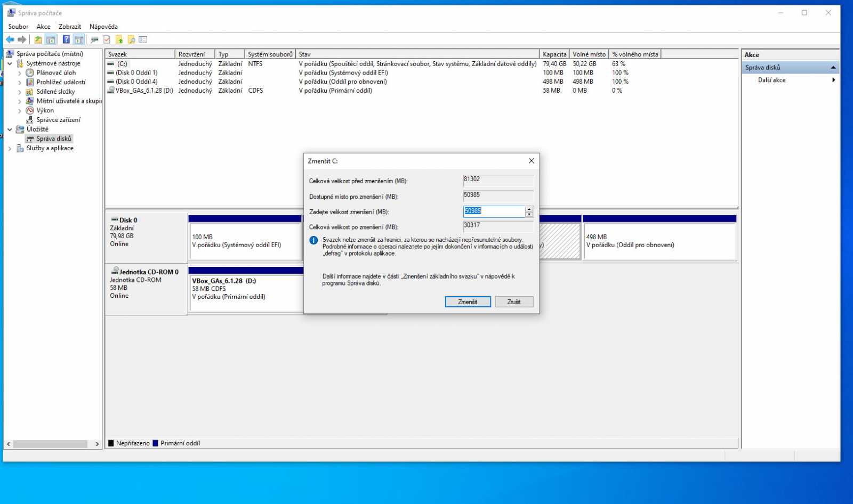Click the info icon in the shrink dialog

click(313, 240)
